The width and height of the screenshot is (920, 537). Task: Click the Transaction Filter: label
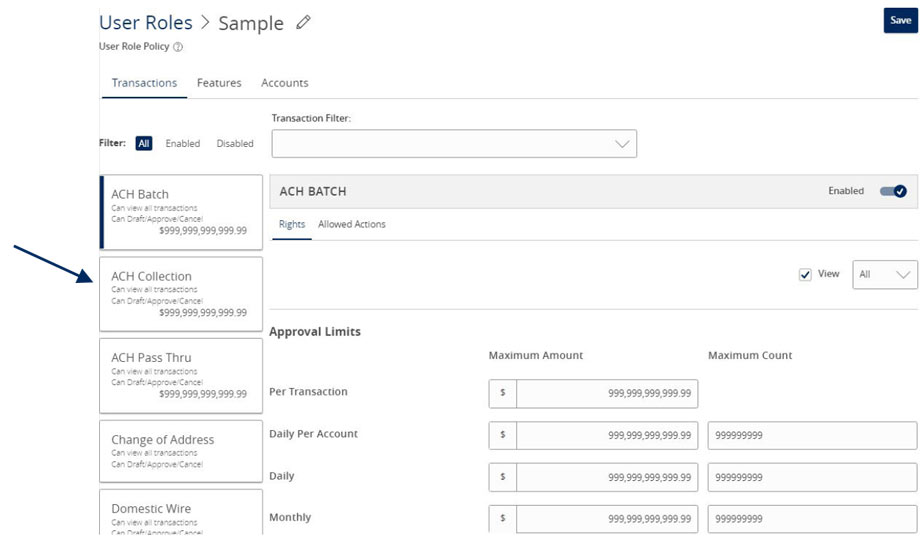point(311,118)
